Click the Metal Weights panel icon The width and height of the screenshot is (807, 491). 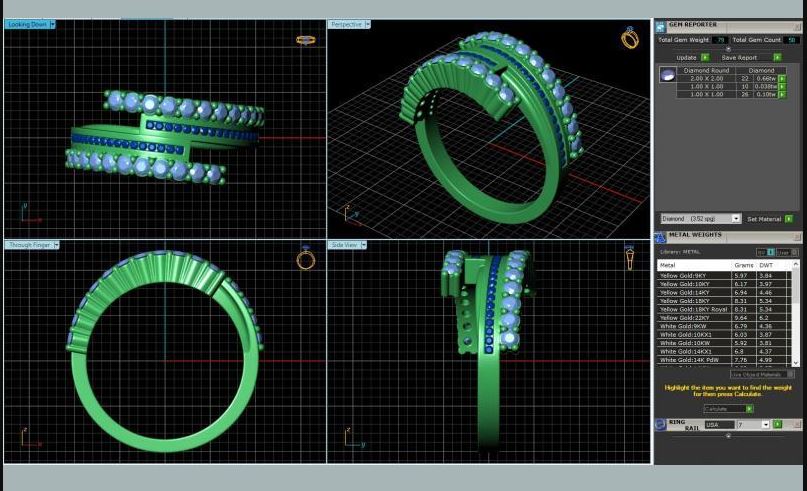tap(660, 237)
